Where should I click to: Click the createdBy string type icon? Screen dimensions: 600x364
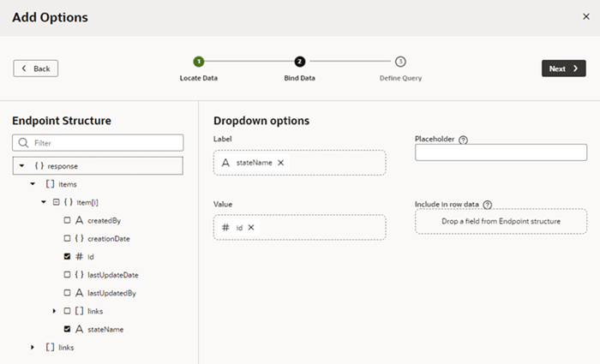pyautogui.click(x=79, y=220)
